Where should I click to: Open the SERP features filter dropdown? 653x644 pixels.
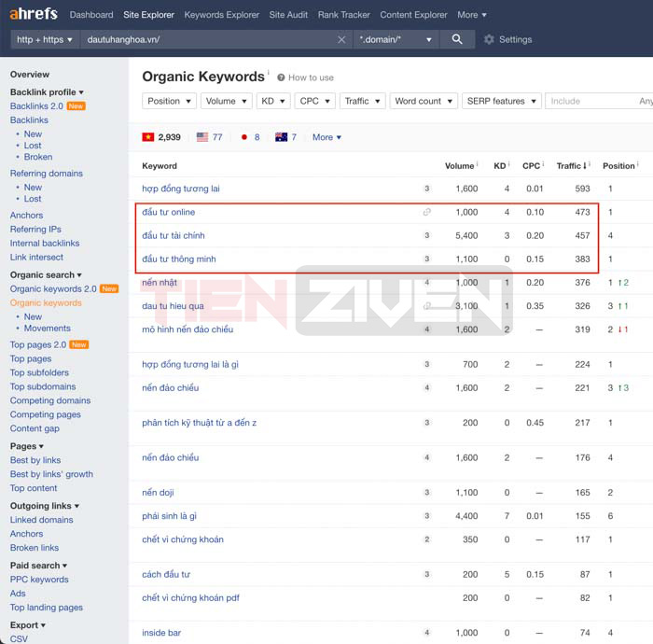502,101
